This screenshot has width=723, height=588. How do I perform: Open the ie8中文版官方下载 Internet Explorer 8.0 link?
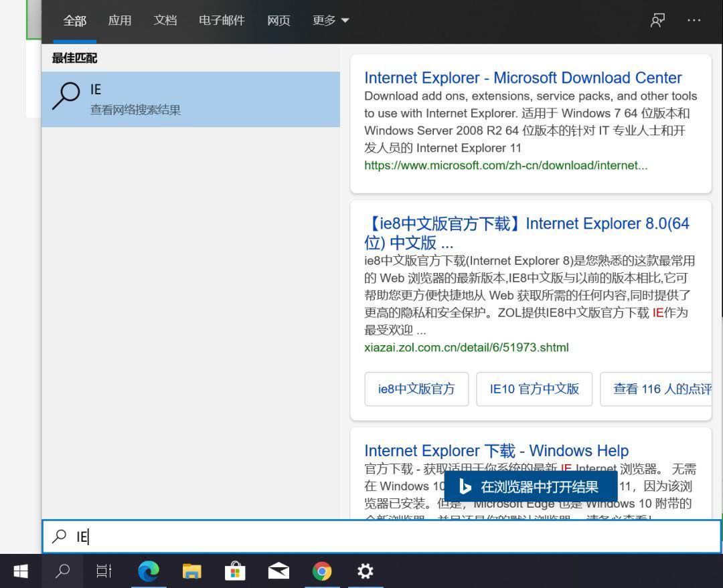pyautogui.click(x=527, y=233)
